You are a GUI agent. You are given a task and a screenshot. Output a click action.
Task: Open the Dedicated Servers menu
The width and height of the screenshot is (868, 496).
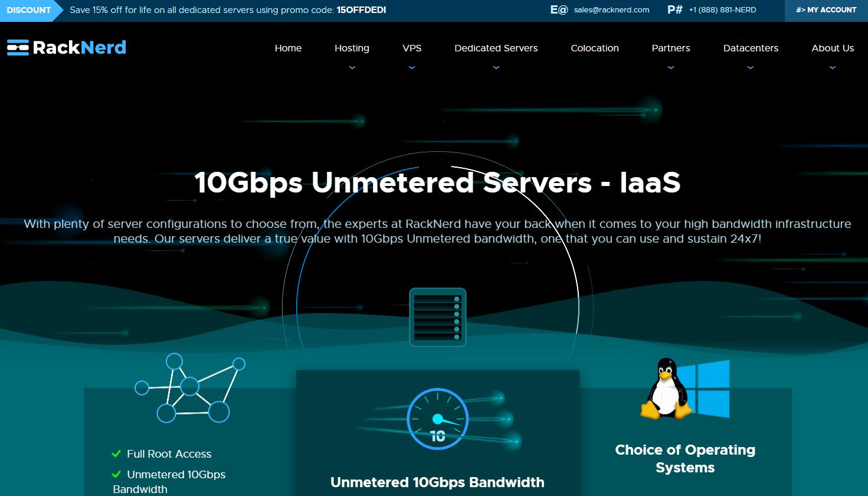point(496,48)
